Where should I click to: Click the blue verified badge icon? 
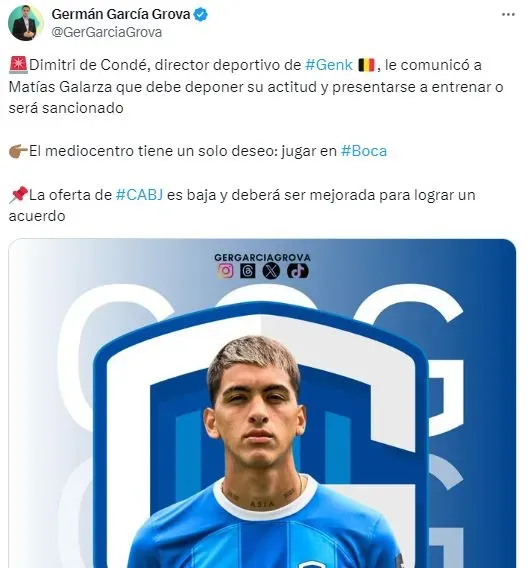pos(201,14)
